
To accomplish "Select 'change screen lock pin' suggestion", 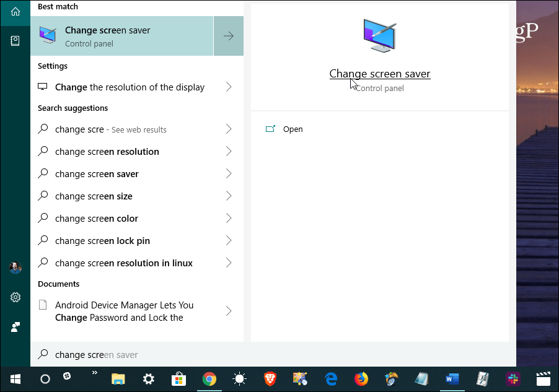I will pos(102,241).
